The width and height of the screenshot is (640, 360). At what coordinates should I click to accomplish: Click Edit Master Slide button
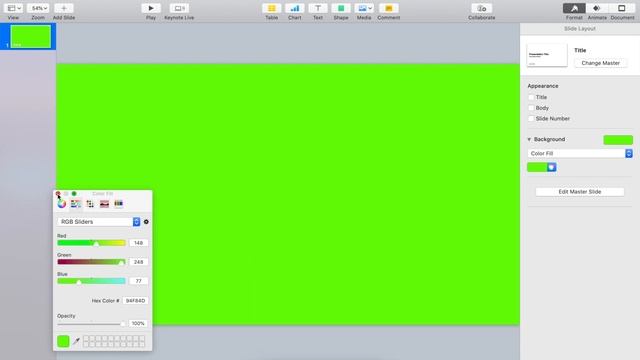coord(580,191)
